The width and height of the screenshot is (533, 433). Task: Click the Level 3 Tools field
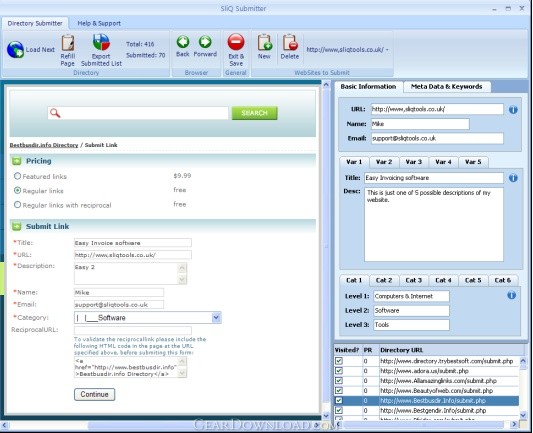[x=411, y=325]
